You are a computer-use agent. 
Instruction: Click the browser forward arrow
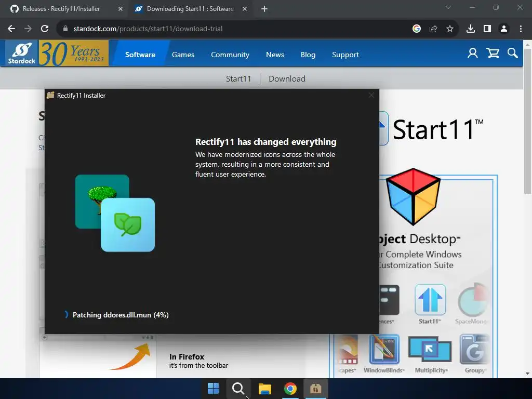[x=28, y=29]
